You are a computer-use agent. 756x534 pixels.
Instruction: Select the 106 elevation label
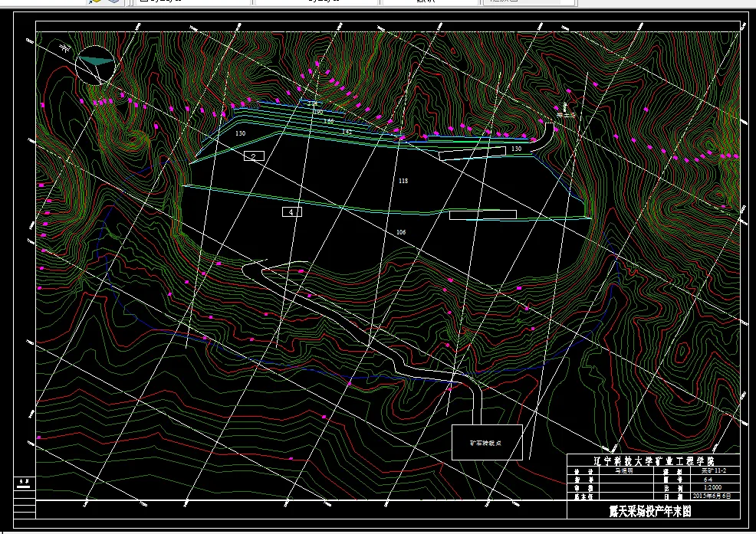tap(401, 232)
